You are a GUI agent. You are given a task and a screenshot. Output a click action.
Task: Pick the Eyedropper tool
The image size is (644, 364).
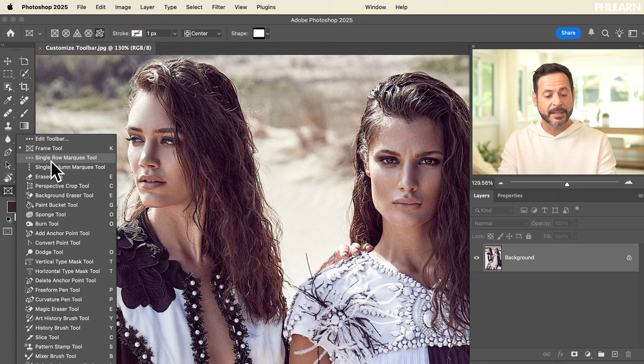point(8,101)
